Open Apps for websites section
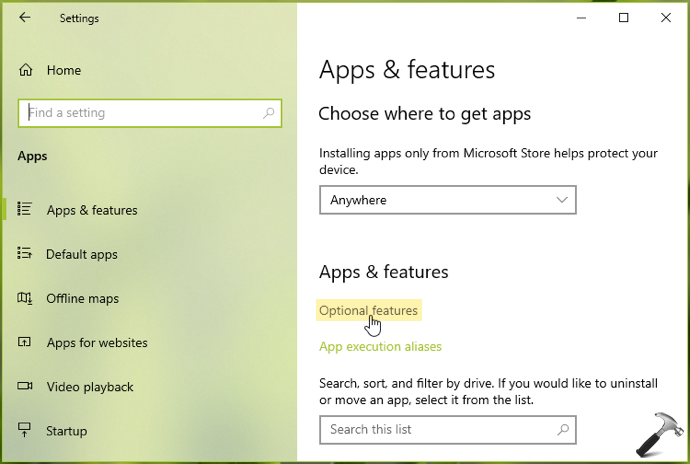The image size is (690, 464). coord(97,342)
